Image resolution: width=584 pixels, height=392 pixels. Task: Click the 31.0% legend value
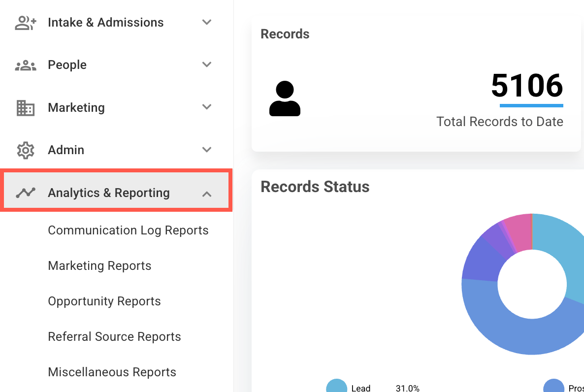click(407, 388)
